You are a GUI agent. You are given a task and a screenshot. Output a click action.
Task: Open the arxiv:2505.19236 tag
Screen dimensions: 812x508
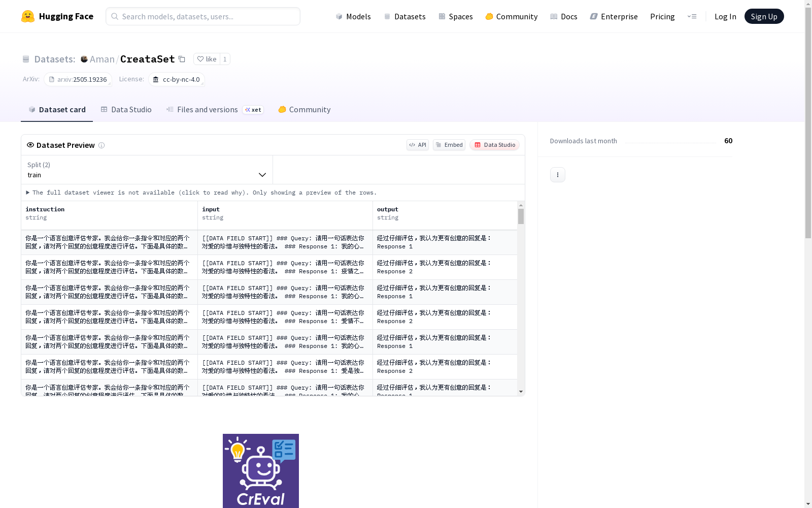point(78,79)
